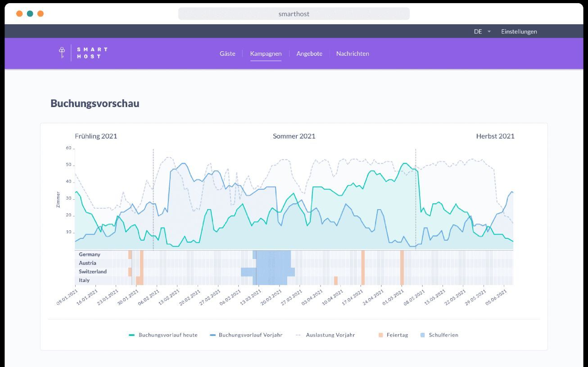
Task: Click the Sommer 2021 season label
Action: (294, 136)
